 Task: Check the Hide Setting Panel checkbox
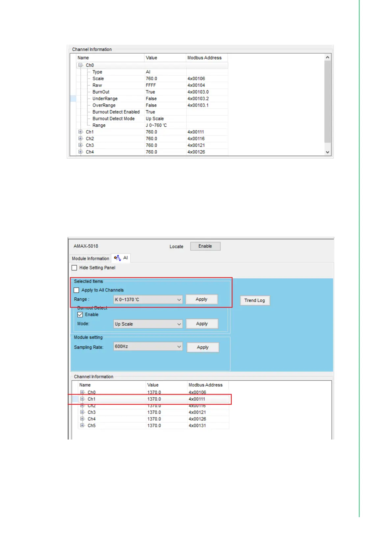point(74,268)
